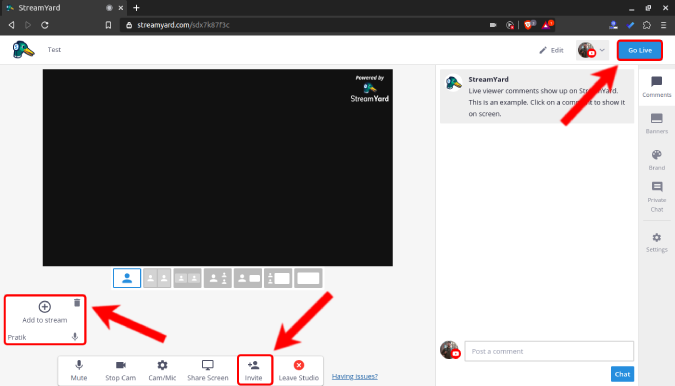The width and height of the screenshot is (675, 386).
Task: Open the browser profile icon
Action: click(x=613, y=25)
